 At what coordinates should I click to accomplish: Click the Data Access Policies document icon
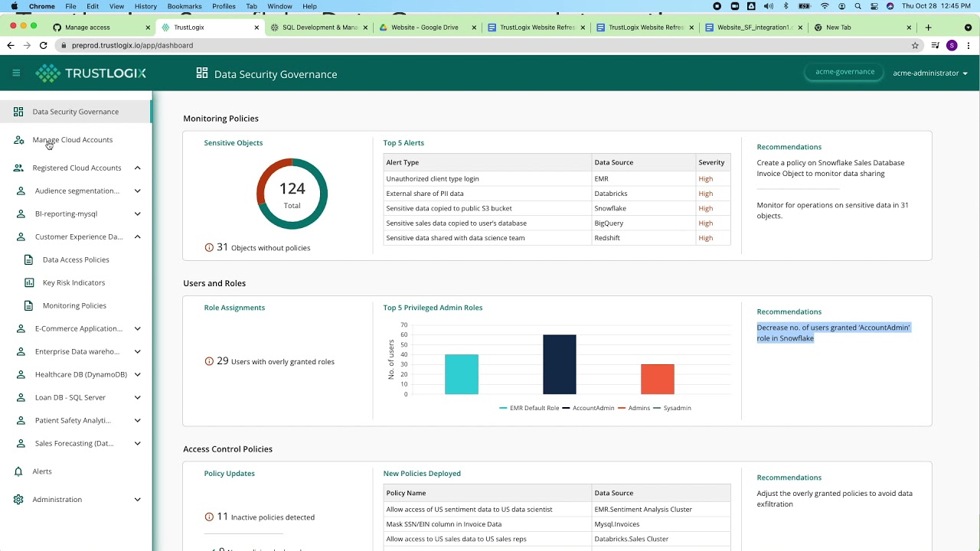pos(29,259)
